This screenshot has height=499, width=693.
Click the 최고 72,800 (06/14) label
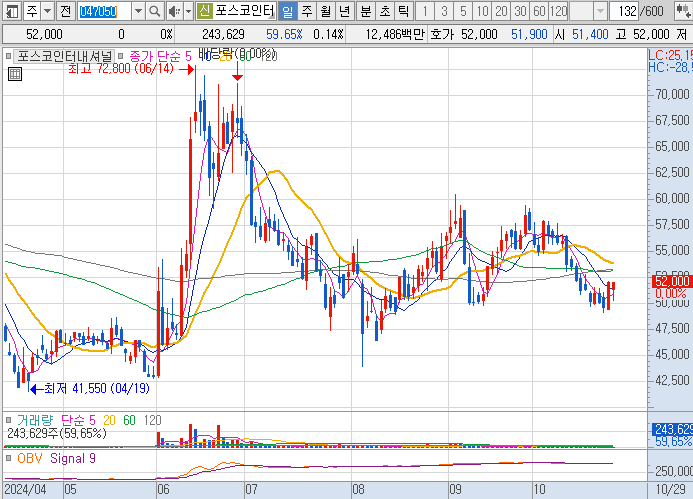point(121,69)
